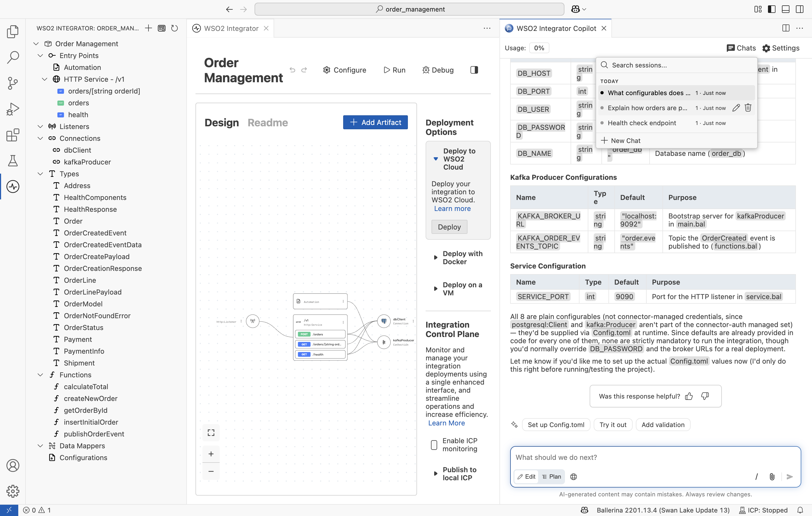
Task: Toggle primary sidebar from title bar
Action: coord(772,9)
